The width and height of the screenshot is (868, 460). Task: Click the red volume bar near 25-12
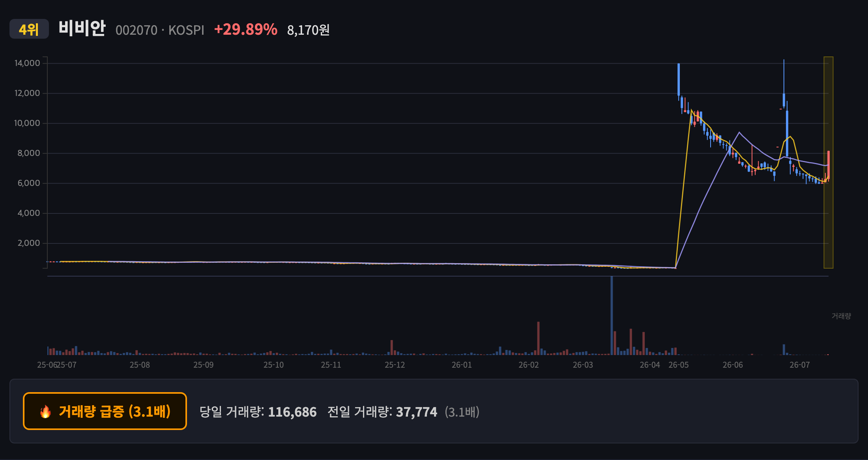click(392, 348)
